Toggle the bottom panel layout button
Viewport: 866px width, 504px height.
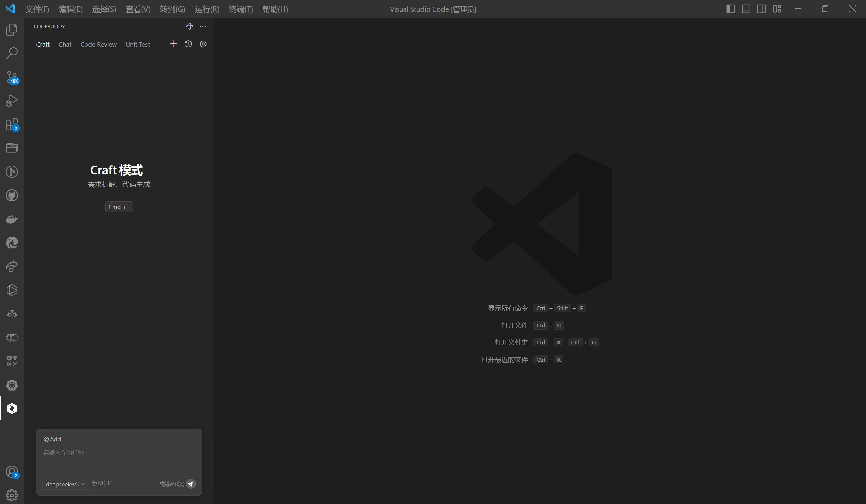point(746,9)
